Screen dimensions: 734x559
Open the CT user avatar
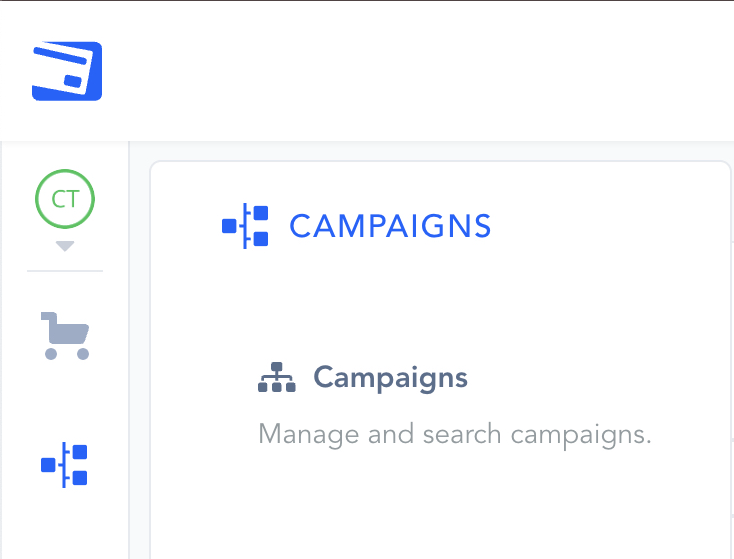pyautogui.click(x=65, y=200)
